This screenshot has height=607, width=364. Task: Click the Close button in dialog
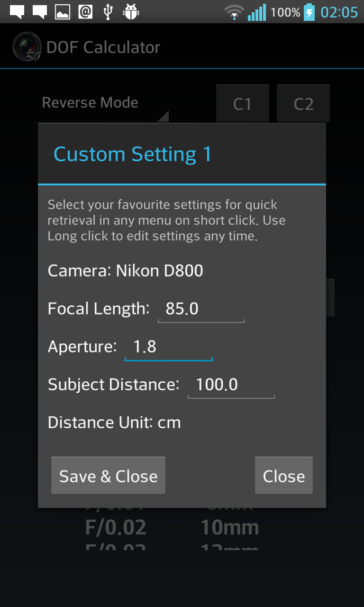pyautogui.click(x=283, y=476)
